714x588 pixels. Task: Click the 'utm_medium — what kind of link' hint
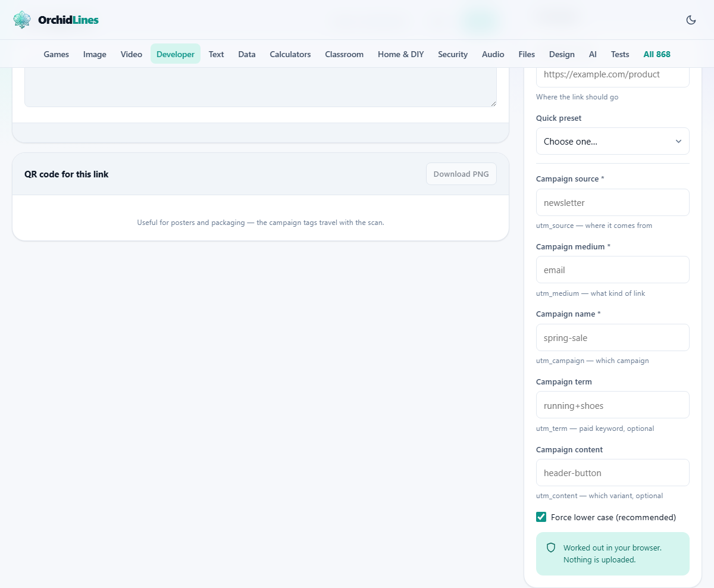point(590,293)
